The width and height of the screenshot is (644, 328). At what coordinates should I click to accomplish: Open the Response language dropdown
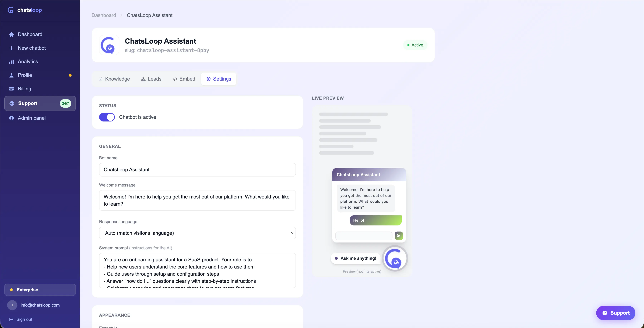(x=197, y=233)
